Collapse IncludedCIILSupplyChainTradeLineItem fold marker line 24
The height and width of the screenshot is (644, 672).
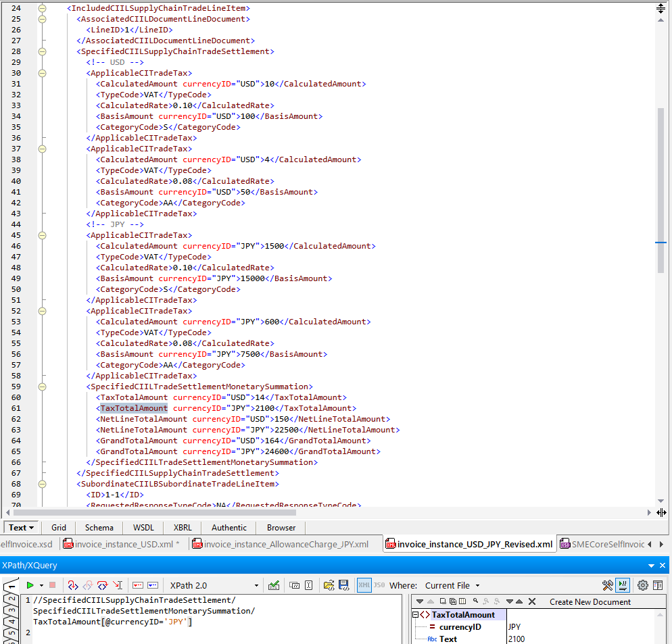tap(42, 8)
